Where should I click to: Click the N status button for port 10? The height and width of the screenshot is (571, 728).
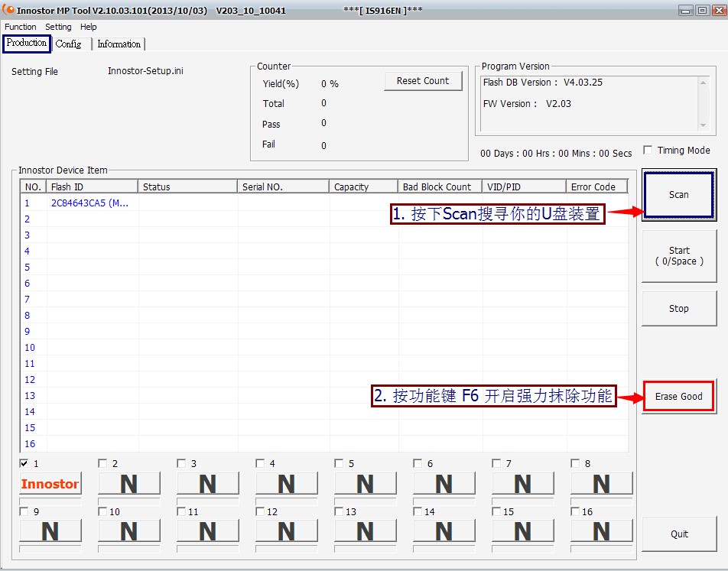tap(129, 530)
